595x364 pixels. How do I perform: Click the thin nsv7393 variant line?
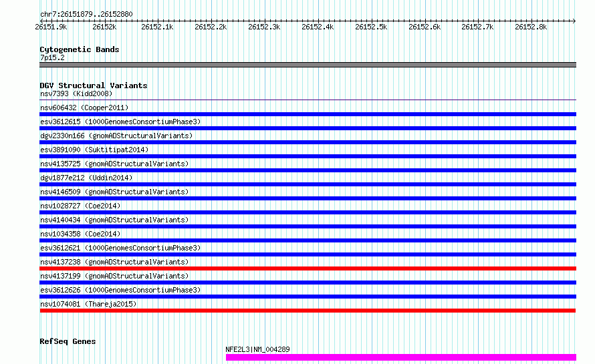[308, 100]
